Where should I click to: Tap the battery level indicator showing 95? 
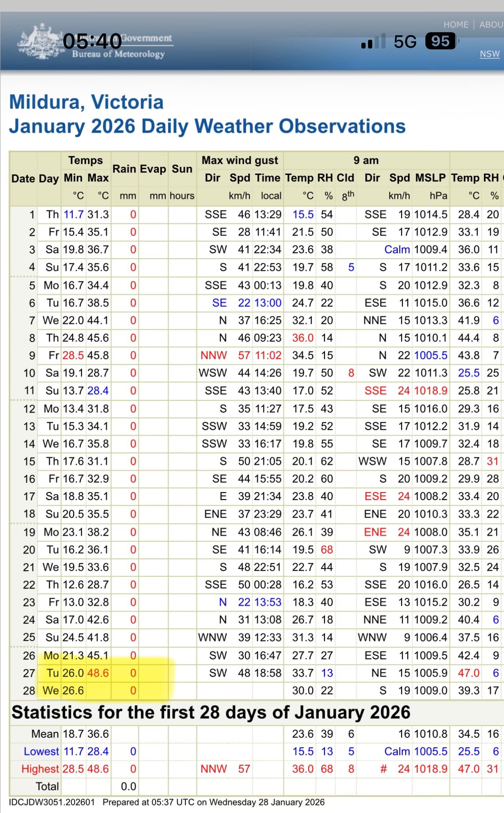[x=440, y=41]
